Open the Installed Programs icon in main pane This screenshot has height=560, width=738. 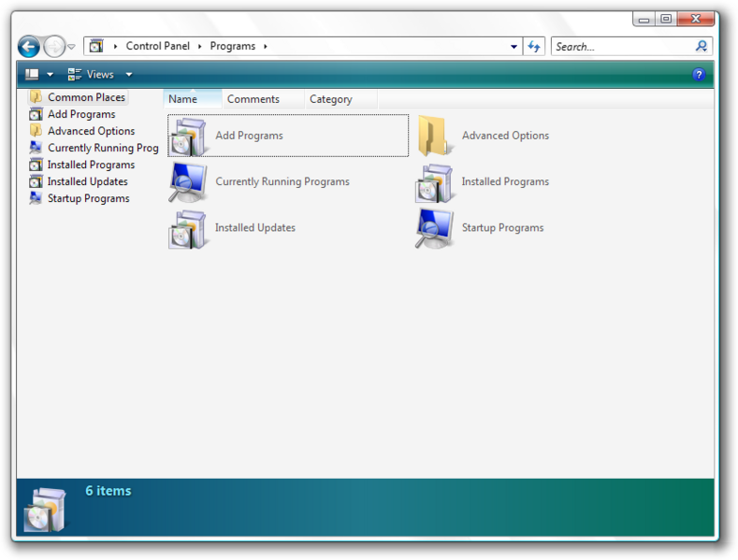(435, 182)
